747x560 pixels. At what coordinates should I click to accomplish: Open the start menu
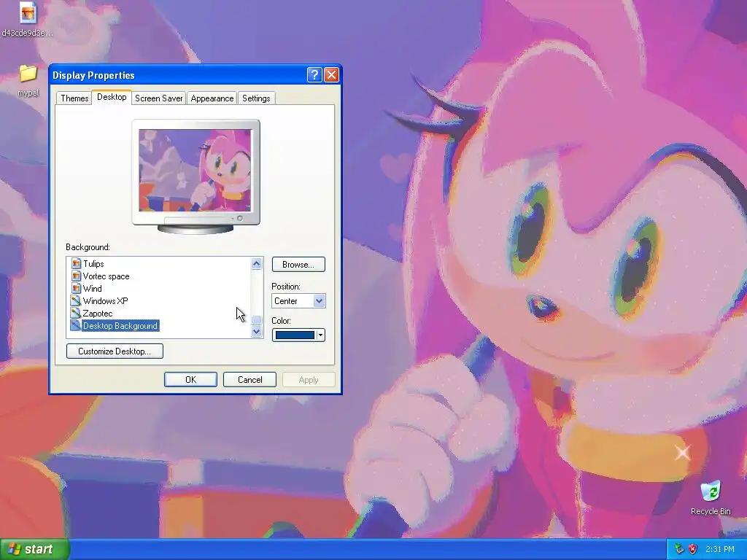click(35, 549)
